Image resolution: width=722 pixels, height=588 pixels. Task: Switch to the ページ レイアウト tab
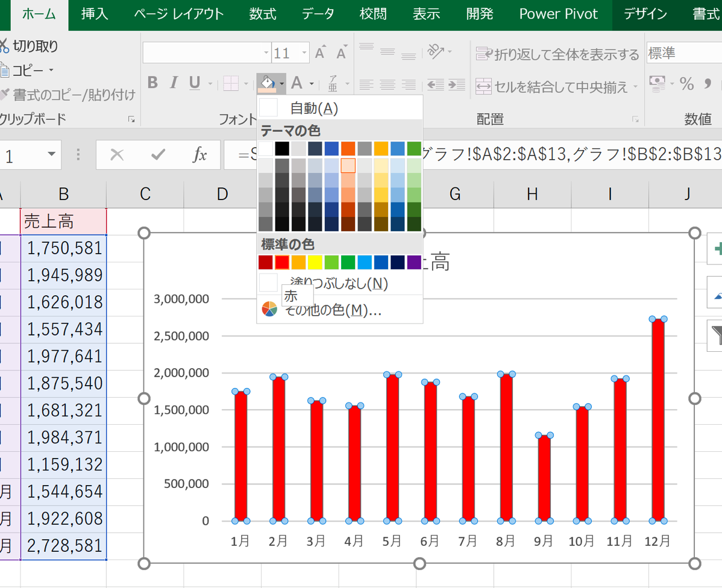pyautogui.click(x=178, y=14)
